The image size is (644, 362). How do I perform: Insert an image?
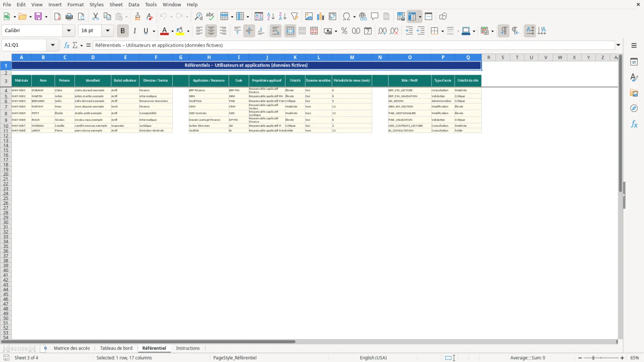(x=309, y=16)
